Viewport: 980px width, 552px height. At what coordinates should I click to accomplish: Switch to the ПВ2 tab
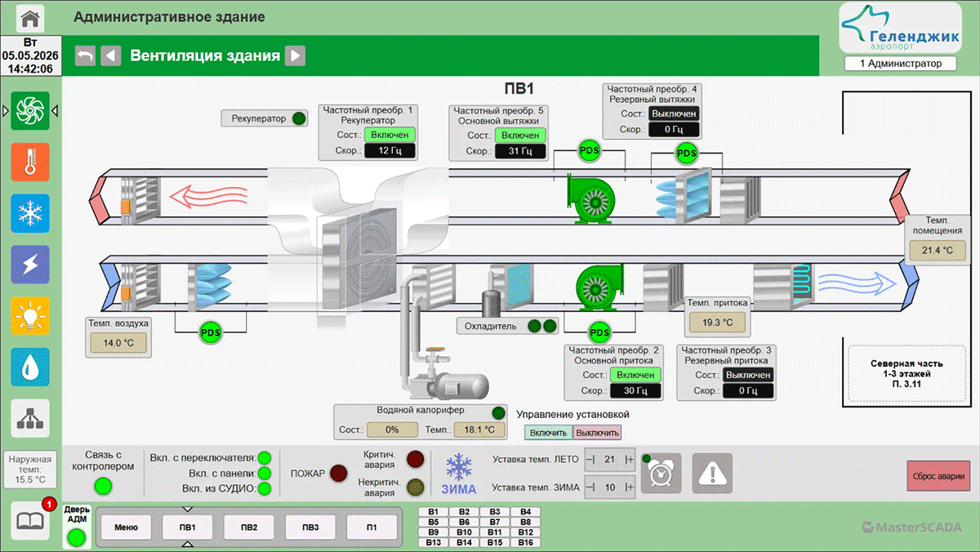249,528
